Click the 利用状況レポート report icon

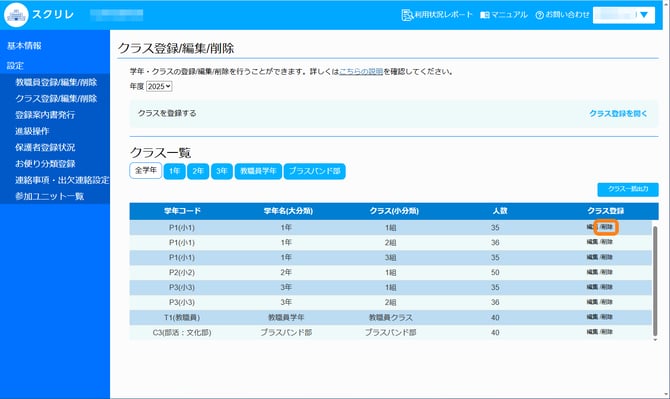tap(407, 15)
